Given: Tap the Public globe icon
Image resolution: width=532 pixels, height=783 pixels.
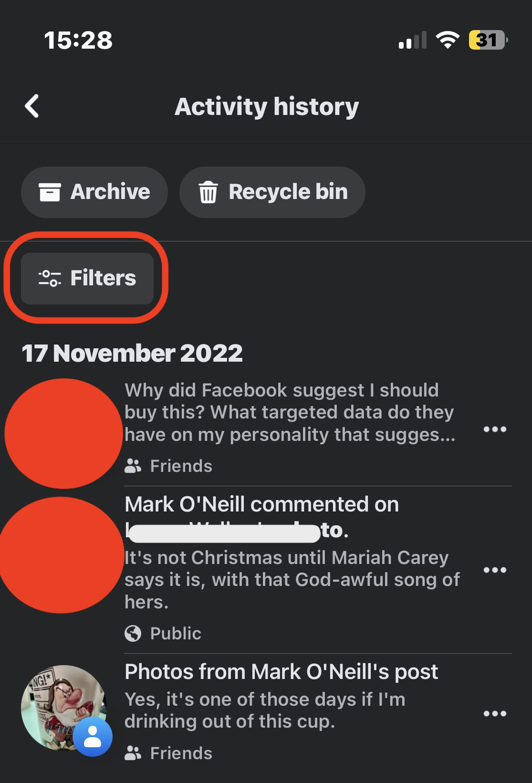Looking at the screenshot, I should (133, 634).
